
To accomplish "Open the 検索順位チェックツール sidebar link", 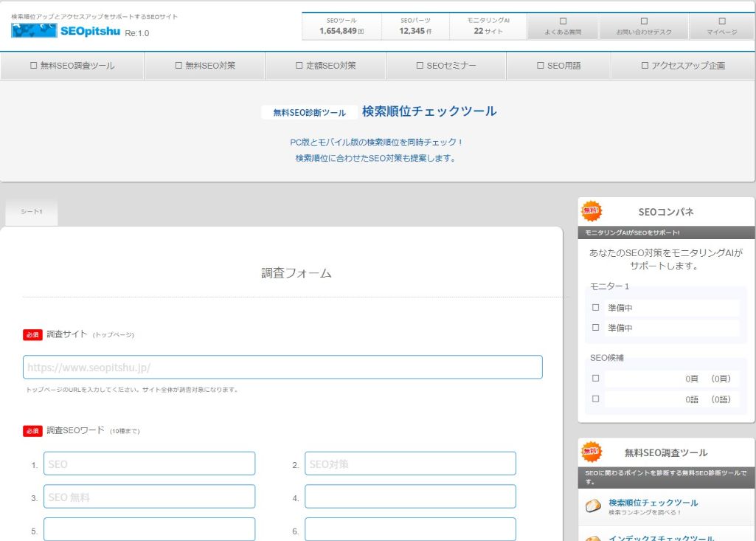I will point(653,503).
